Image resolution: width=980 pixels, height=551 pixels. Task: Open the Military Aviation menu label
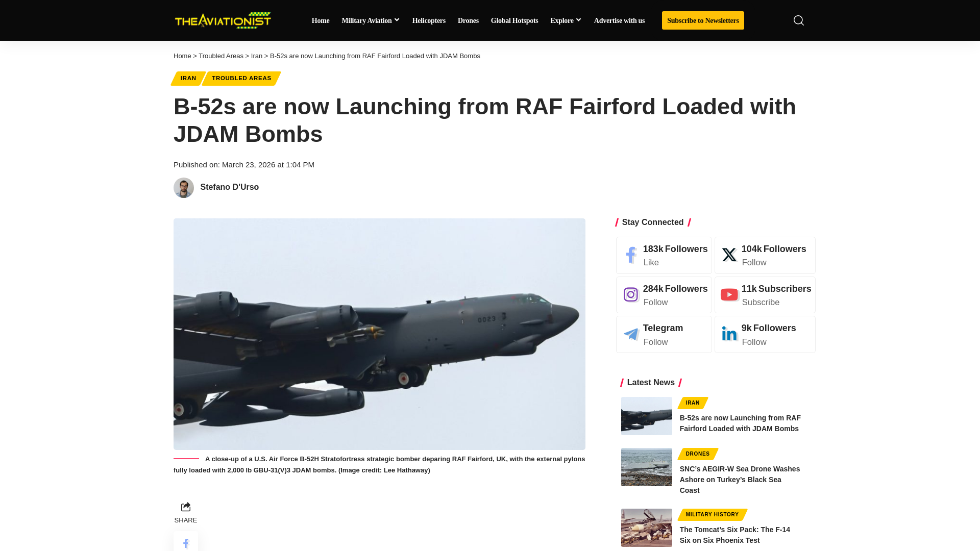coord(366,21)
